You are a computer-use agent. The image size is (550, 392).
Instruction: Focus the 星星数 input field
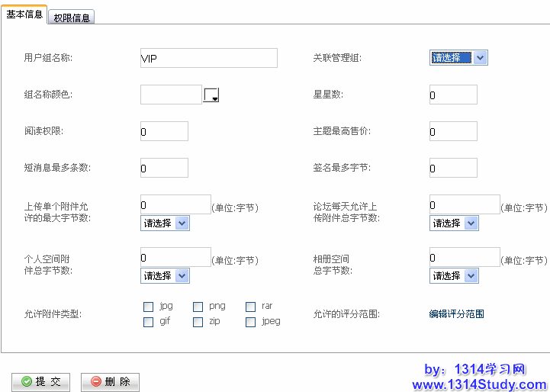click(453, 95)
